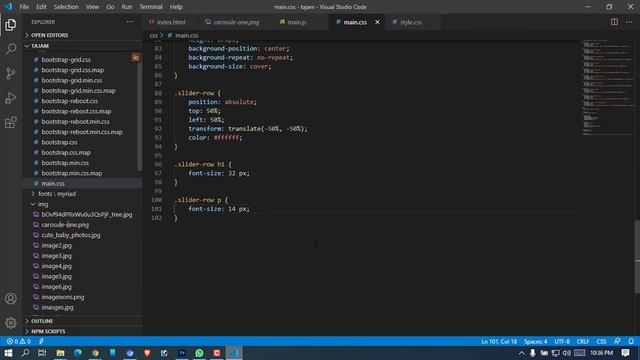This screenshot has width=640, height=360.
Task: Open the Accounts menu icon
Action: tap(11, 298)
